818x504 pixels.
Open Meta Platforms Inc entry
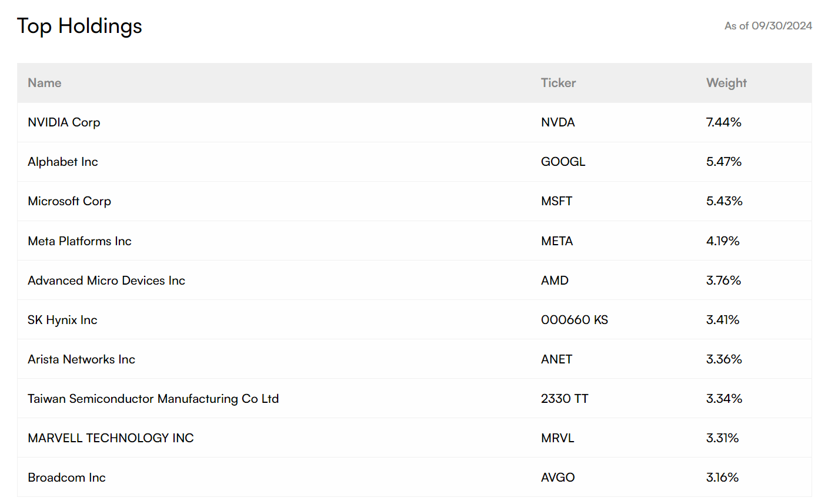click(x=79, y=241)
